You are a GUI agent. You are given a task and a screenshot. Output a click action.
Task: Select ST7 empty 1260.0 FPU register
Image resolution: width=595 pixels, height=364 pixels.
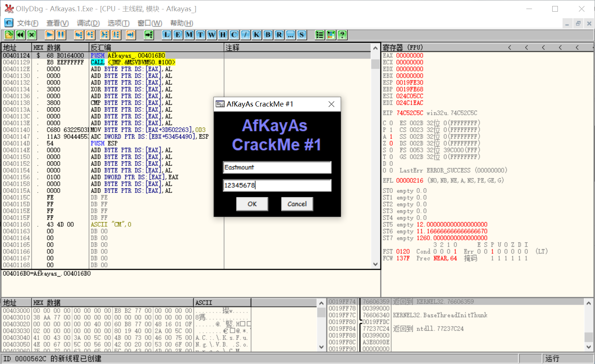(435, 238)
